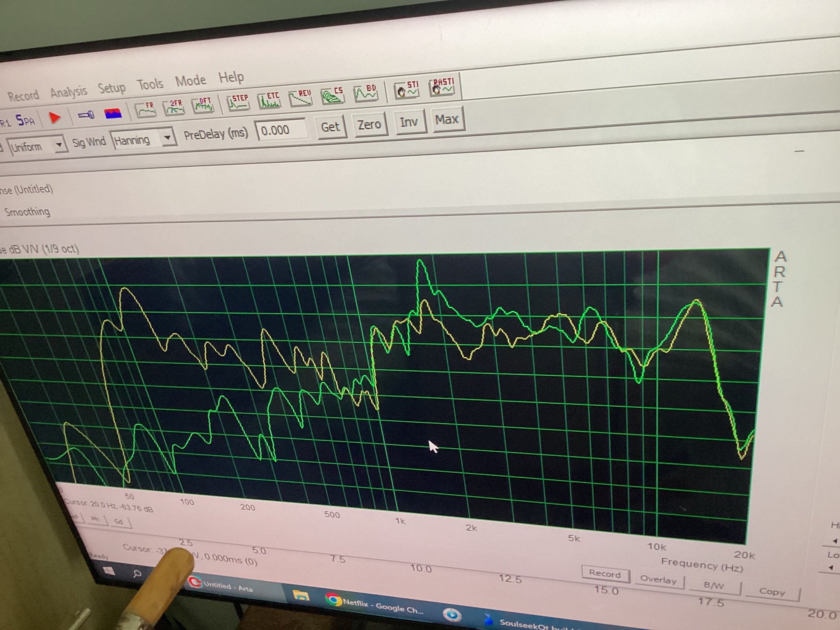Click the blue-red spectrum display icon

click(113, 113)
